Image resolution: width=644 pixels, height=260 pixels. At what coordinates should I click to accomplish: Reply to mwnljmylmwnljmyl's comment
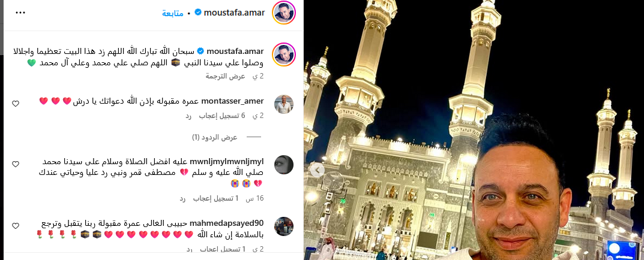[x=182, y=198]
